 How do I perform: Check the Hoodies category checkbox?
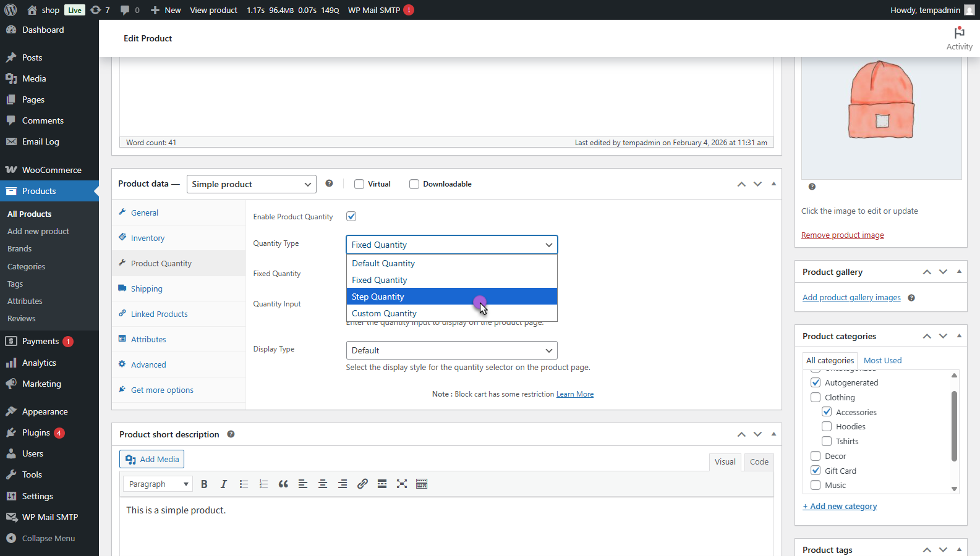click(827, 426)
